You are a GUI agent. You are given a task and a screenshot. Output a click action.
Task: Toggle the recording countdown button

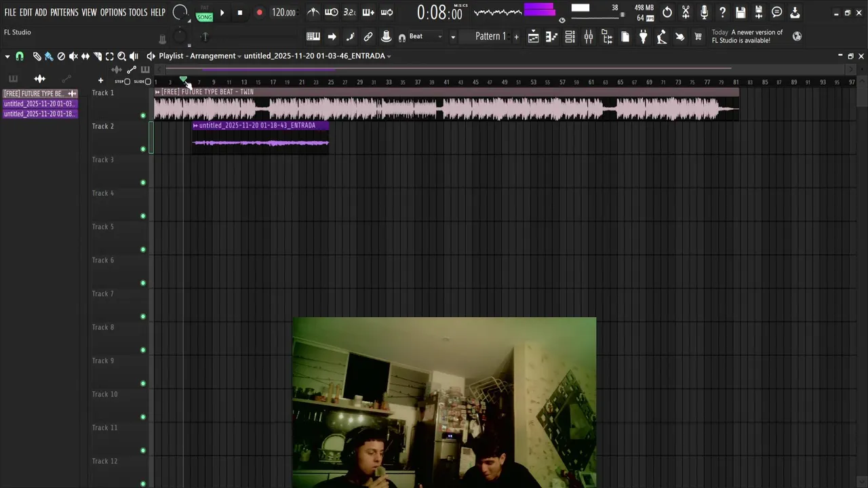click(x=350, y=12)
